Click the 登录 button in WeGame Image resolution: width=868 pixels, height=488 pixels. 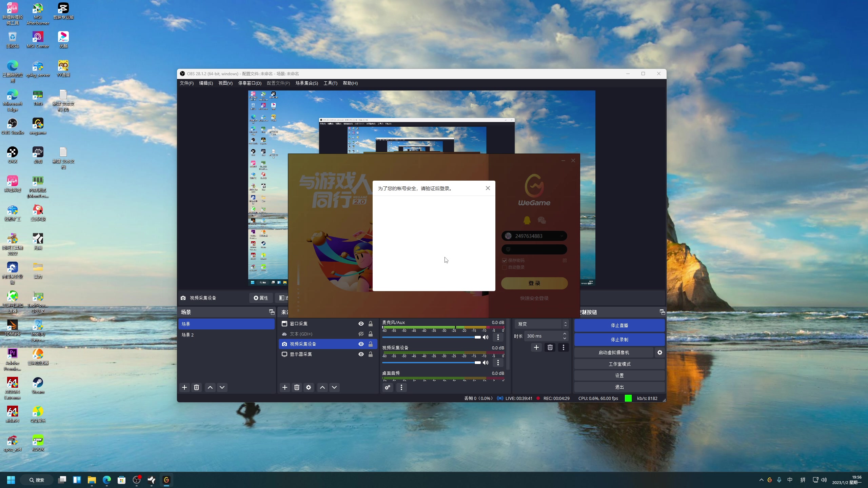coord(534,283)
